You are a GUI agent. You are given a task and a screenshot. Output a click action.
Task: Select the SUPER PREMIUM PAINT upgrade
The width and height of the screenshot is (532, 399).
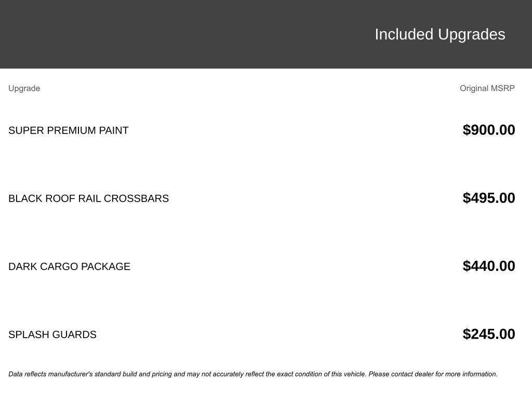(68, 130)
